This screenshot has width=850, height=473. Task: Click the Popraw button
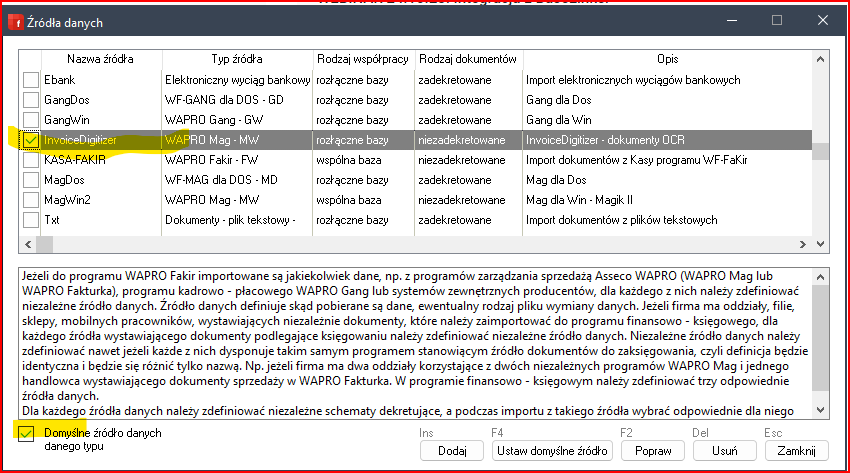click(x=653, y=451)
